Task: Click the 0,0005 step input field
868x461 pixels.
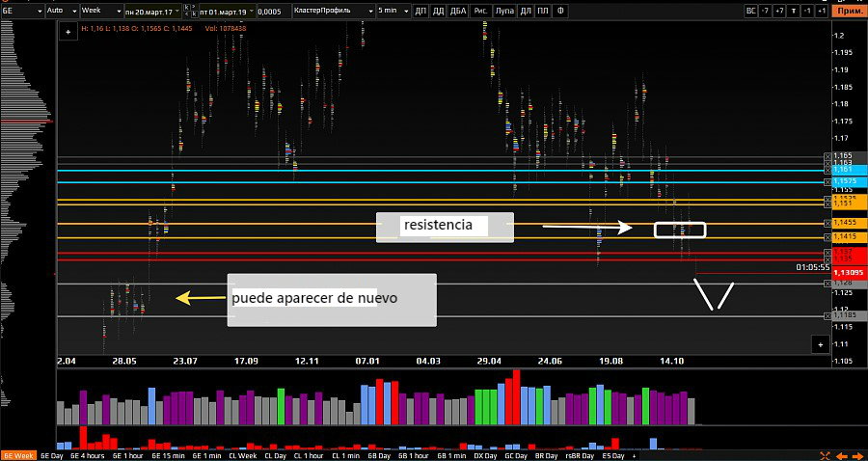Action: click(271, 11)
